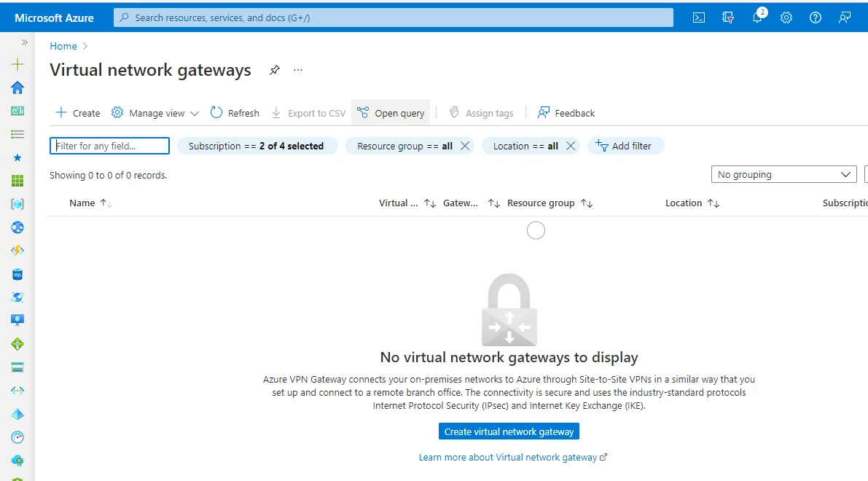Refresh the gateway list
The image size is (868, 481).
(235, 112)
